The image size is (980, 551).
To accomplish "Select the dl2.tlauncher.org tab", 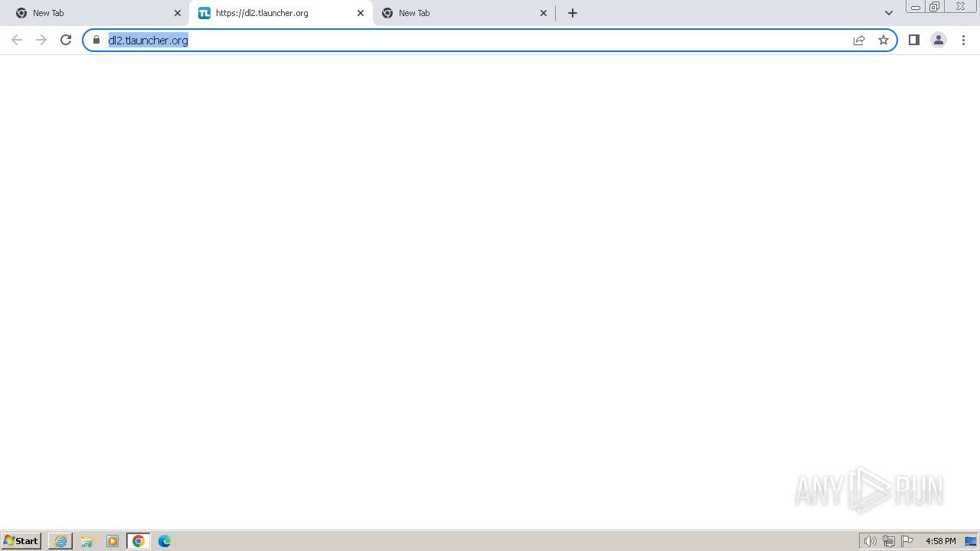I will [x=280, y=13].
